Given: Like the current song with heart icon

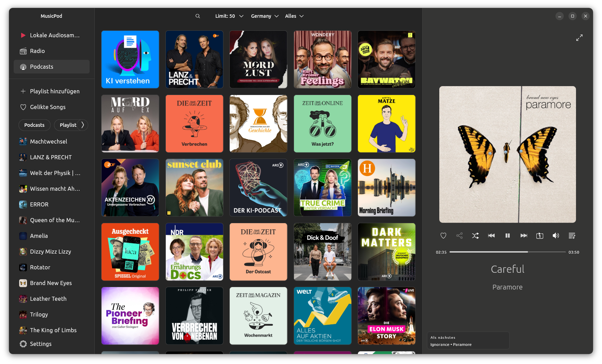Looking at the screenshot, I should 443,235.
